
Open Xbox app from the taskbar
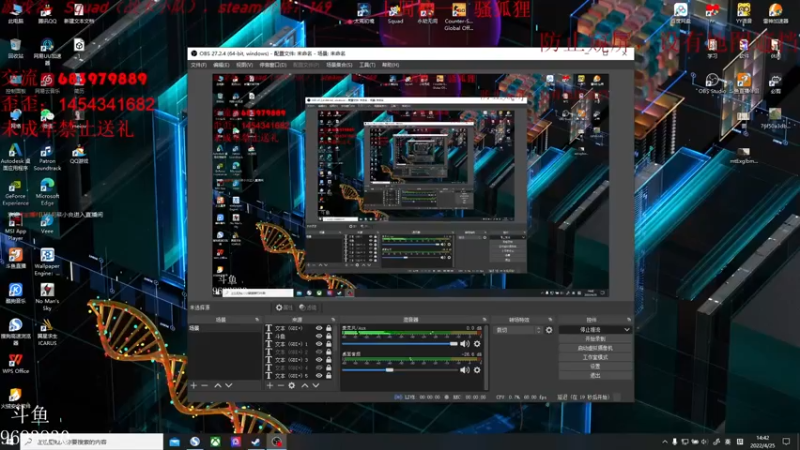215,442
